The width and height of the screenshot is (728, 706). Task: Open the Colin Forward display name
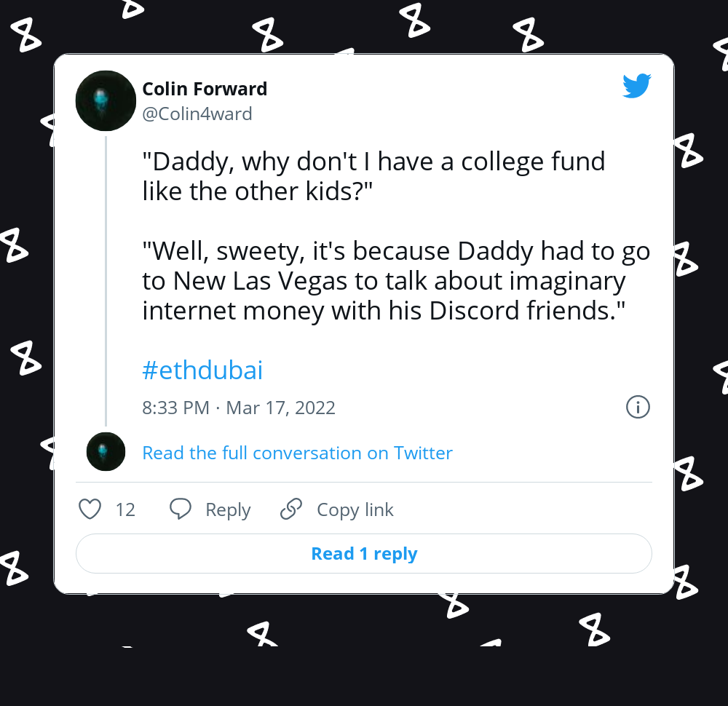click(205, 89)
